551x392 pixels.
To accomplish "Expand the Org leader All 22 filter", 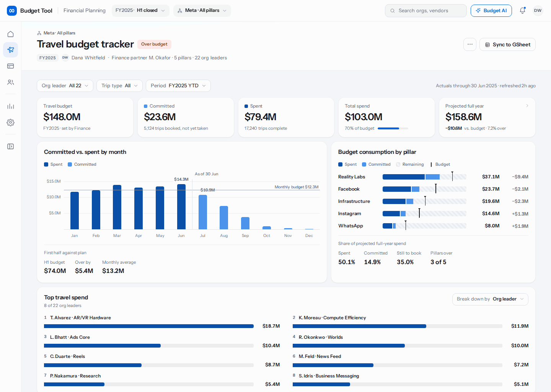I will click(65, 86).
